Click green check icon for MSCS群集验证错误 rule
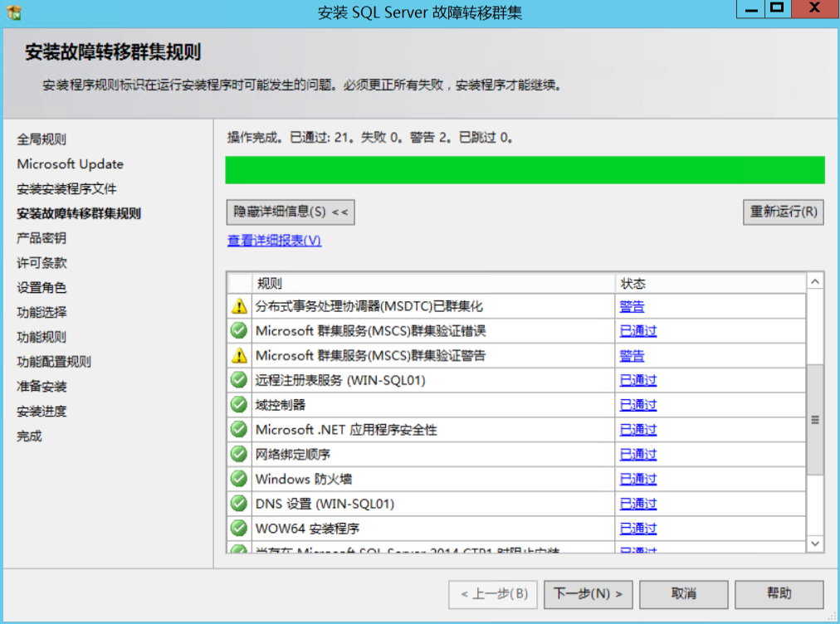The height and width of the screenshot is (624, 840). pyautogui.click(x=239, y=330)
